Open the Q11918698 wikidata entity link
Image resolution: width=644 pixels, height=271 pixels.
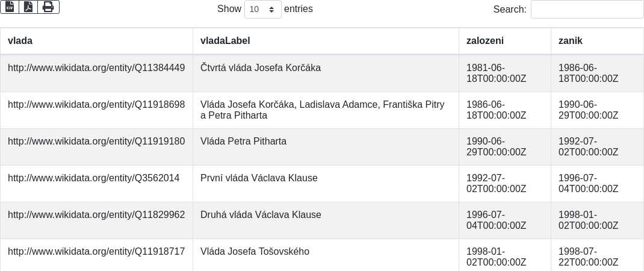coord(96,105)
